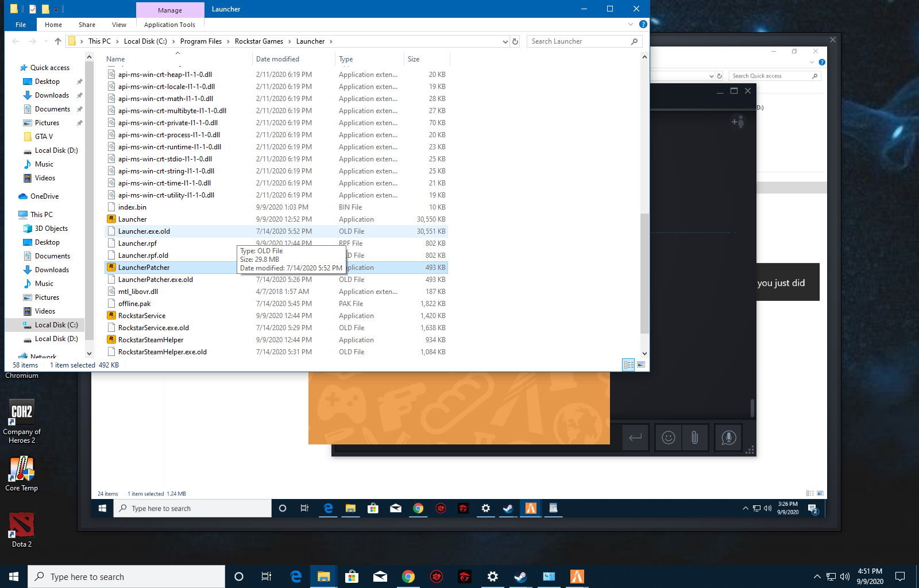Screen dimensions: 919x588
Task: Open the address bar history dropdown
Action: coord(505,41)
